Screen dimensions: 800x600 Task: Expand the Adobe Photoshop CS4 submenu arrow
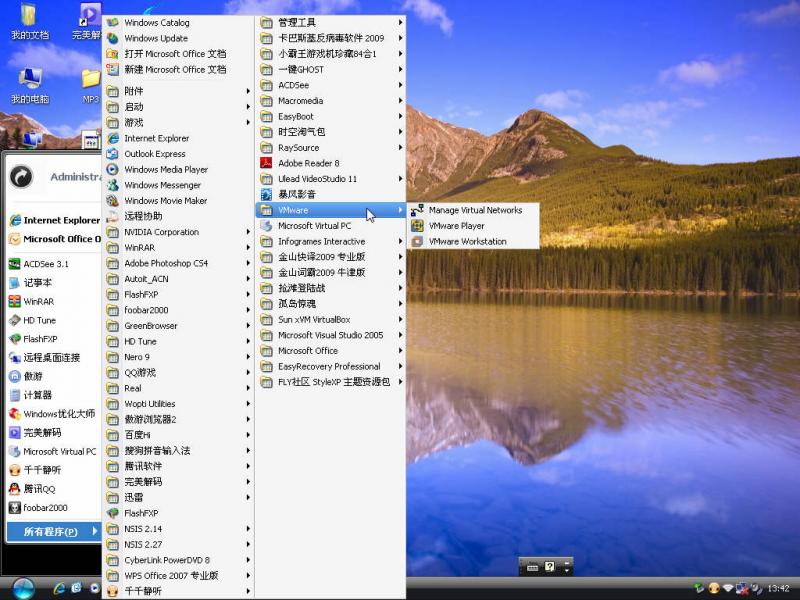248,263
